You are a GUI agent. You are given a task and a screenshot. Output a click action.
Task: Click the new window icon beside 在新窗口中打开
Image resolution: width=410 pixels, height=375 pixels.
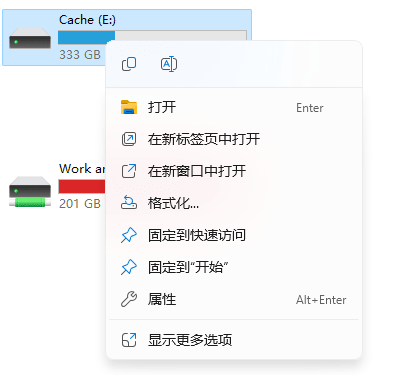pos(129,171)
